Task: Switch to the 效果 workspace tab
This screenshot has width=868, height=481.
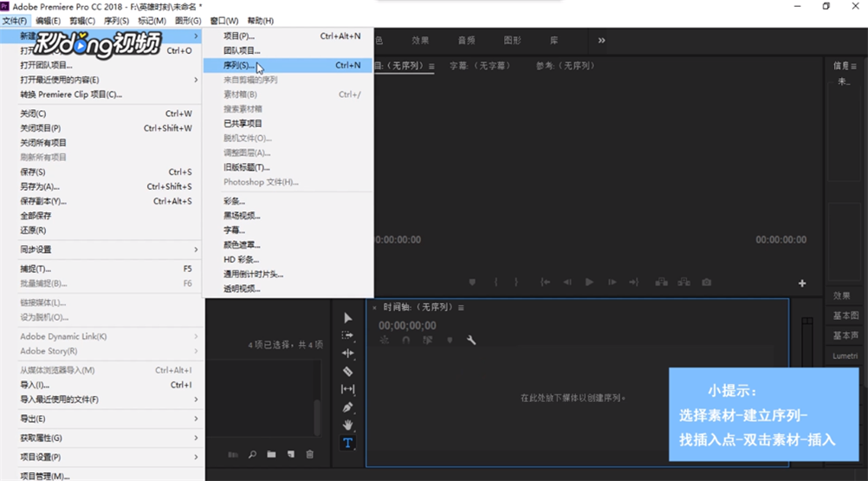Action: click(420, 41)
